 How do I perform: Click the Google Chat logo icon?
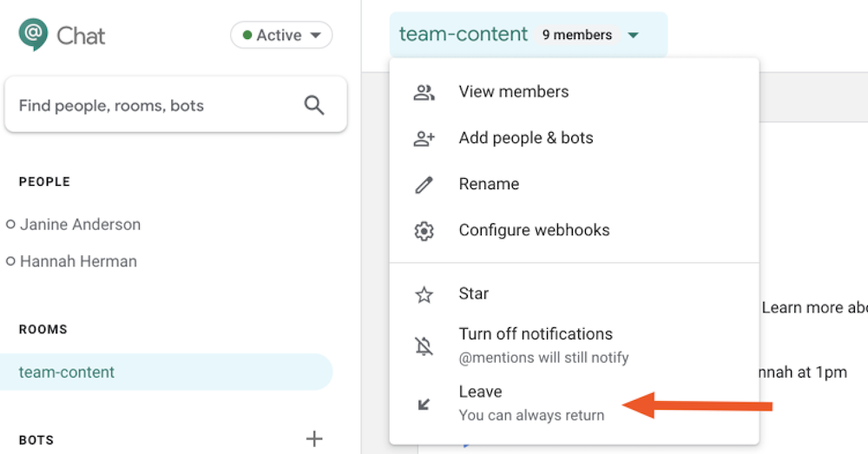click(33, 35)
